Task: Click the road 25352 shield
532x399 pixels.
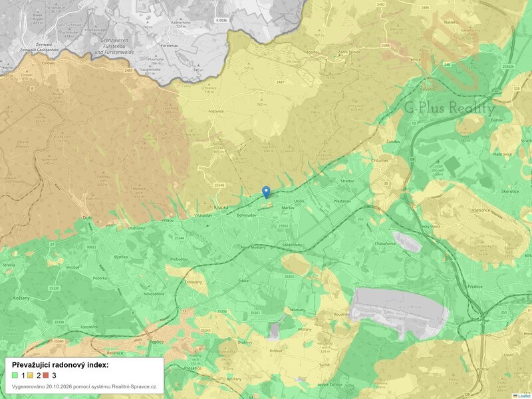Action: tap(289, 277)
